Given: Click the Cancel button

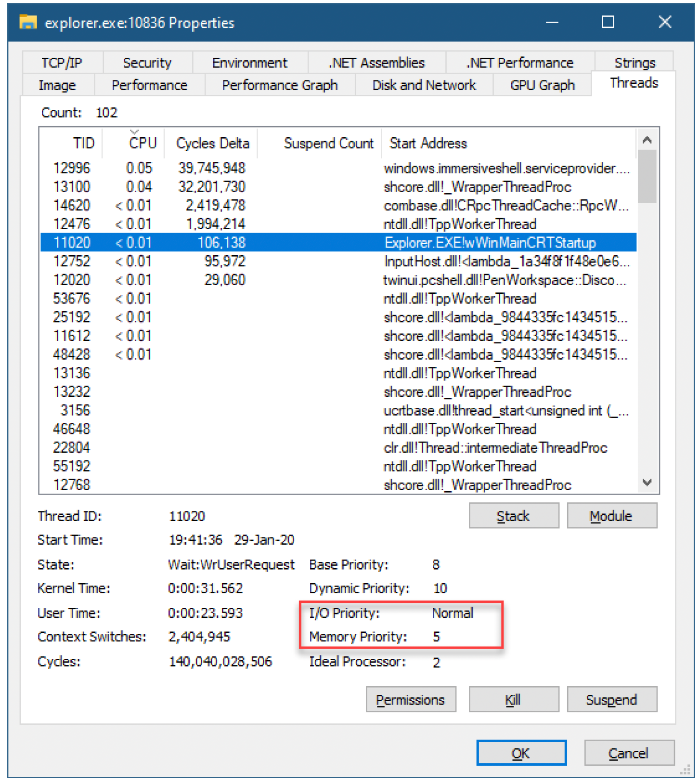Looking at the screenshot, I should pos(629,753).
